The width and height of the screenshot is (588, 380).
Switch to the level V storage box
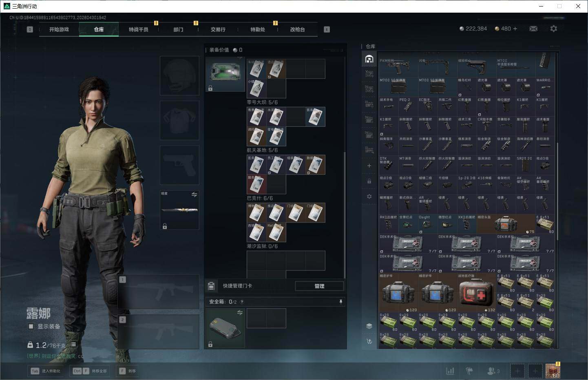coord(369,74)
